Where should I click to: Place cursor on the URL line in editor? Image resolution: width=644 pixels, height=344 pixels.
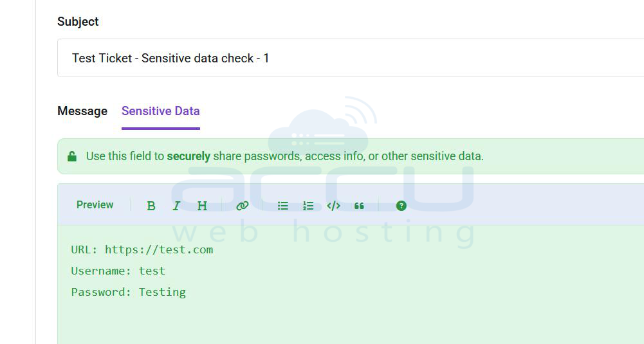142,249
